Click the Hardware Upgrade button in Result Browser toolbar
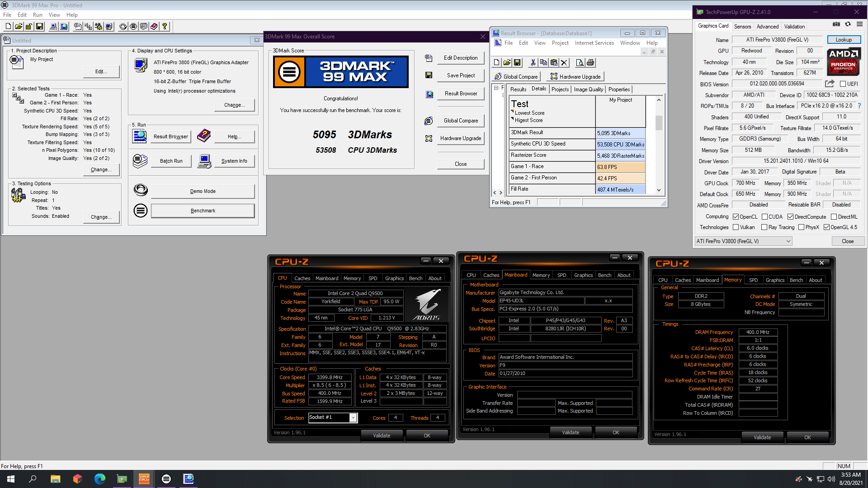868x488 pixels. (575, 76)
